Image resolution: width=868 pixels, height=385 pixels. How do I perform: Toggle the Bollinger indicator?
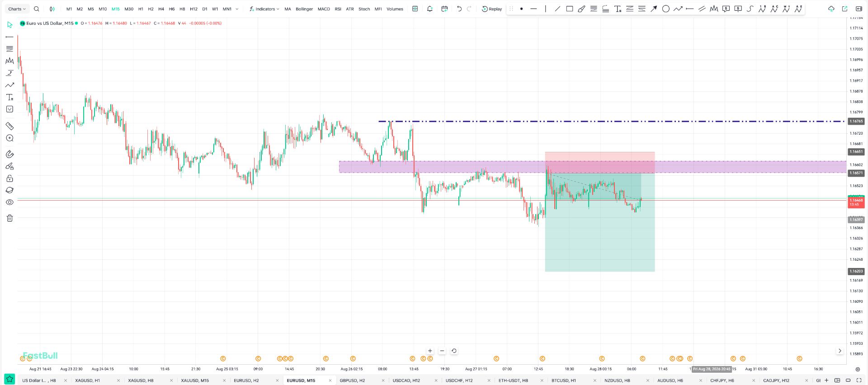(x=304, y=9)
